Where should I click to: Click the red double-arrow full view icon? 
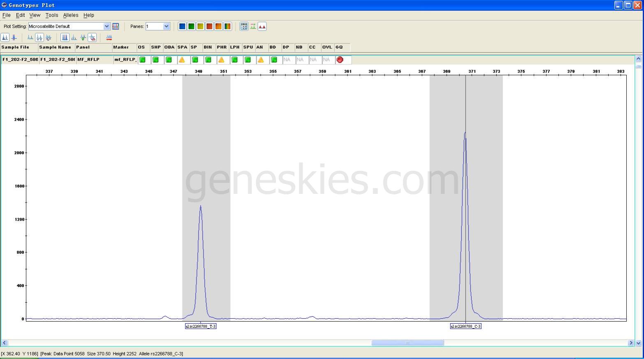pyautogui.click(x=109, y=37)
